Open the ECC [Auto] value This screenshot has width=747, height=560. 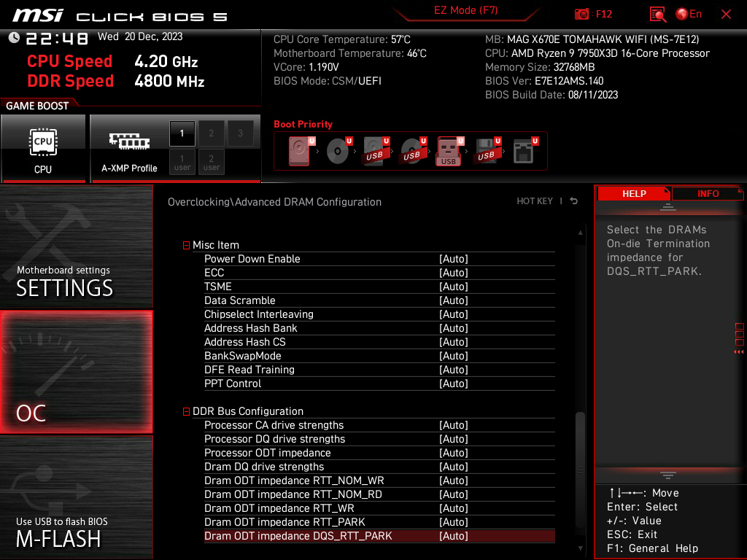coord(454,273)
